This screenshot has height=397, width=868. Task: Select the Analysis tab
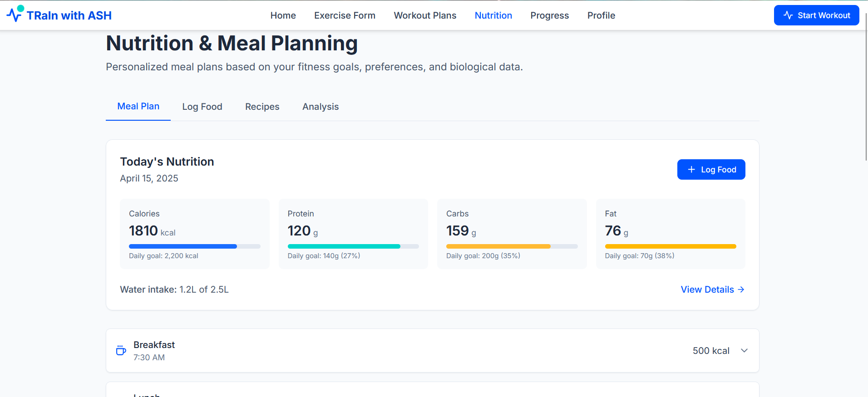321,107
